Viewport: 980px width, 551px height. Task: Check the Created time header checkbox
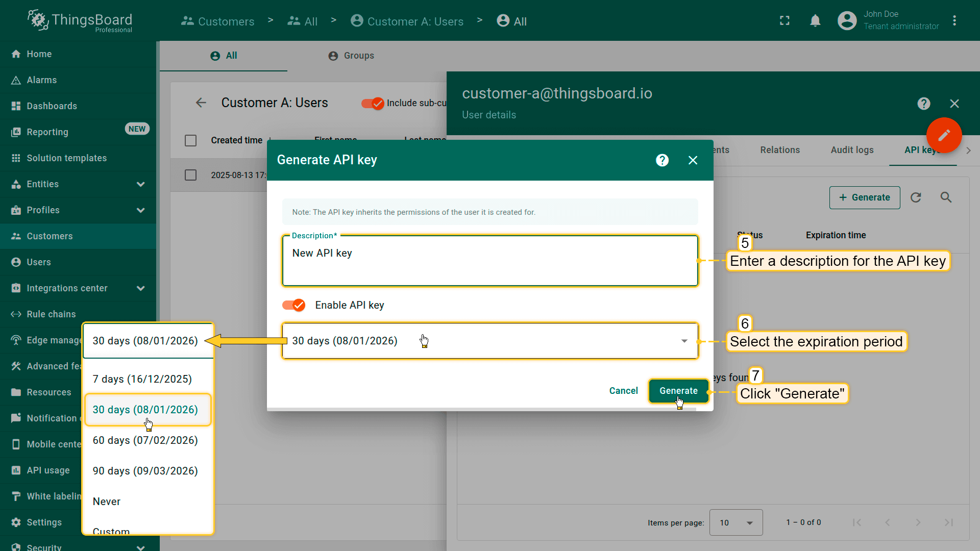point(190,140)
